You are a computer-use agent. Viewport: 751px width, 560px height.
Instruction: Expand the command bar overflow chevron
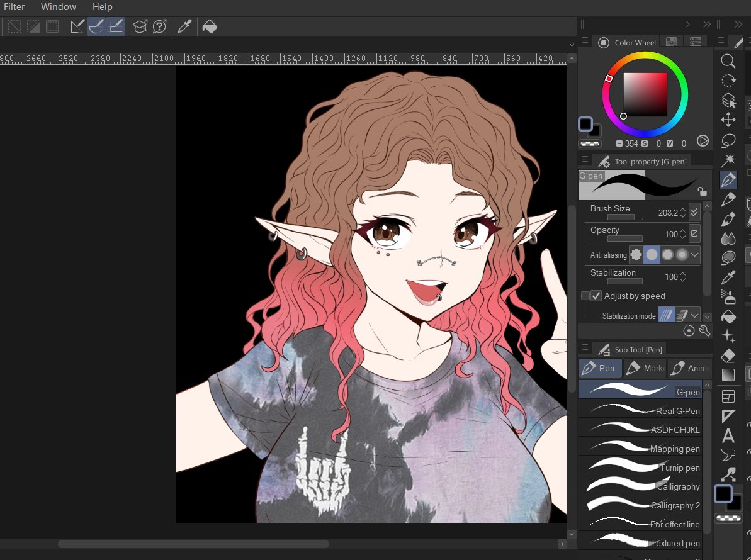point(572,45)
